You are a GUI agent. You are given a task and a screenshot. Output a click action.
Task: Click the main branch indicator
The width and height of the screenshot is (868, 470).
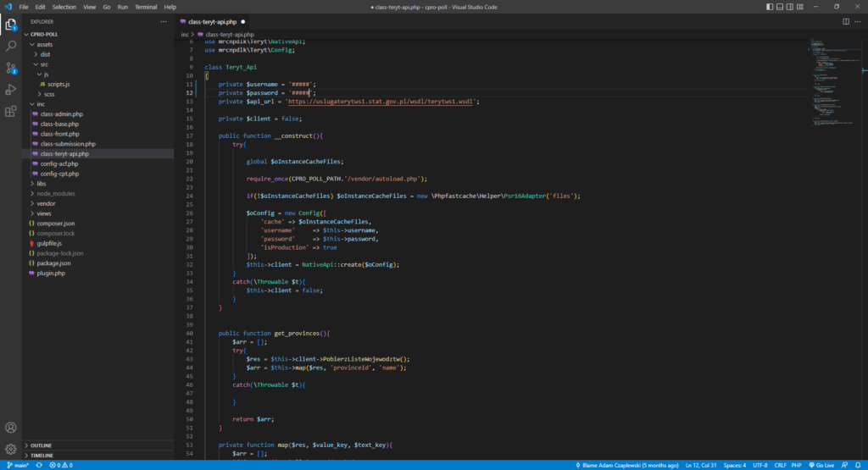coord(18,465)
